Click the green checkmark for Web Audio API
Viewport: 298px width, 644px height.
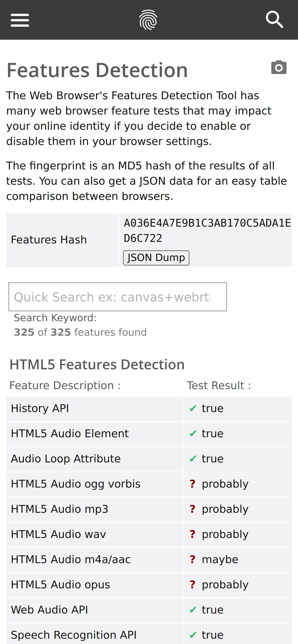pos(193,610)
